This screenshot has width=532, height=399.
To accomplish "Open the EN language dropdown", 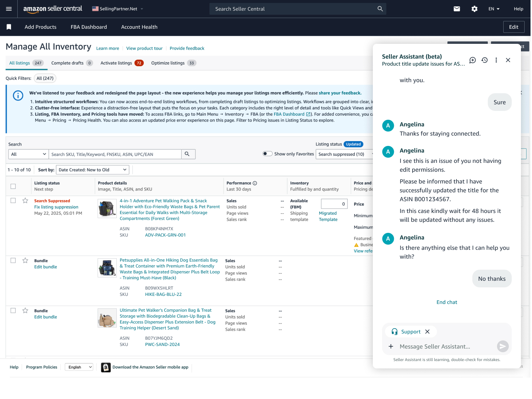I will click(x=494, y=9).
